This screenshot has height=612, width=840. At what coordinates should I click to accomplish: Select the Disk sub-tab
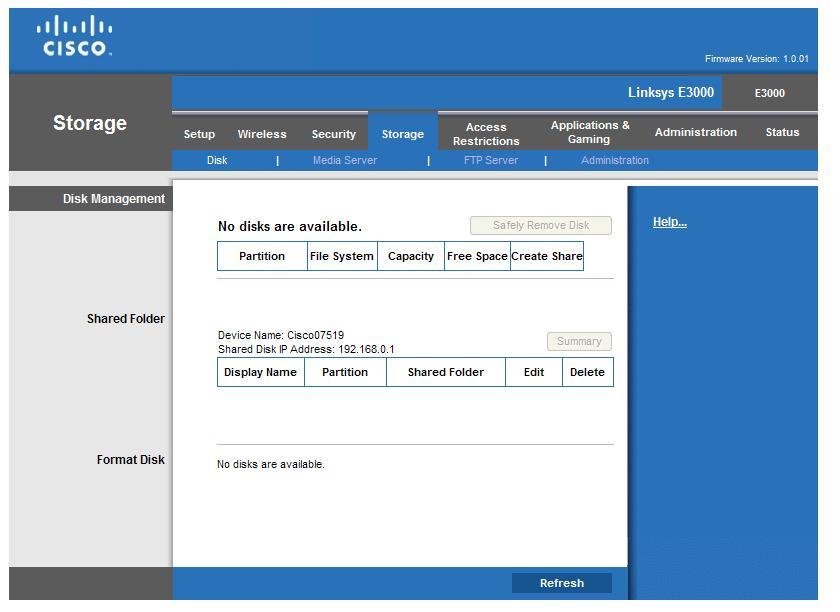[x=217, y=160]
